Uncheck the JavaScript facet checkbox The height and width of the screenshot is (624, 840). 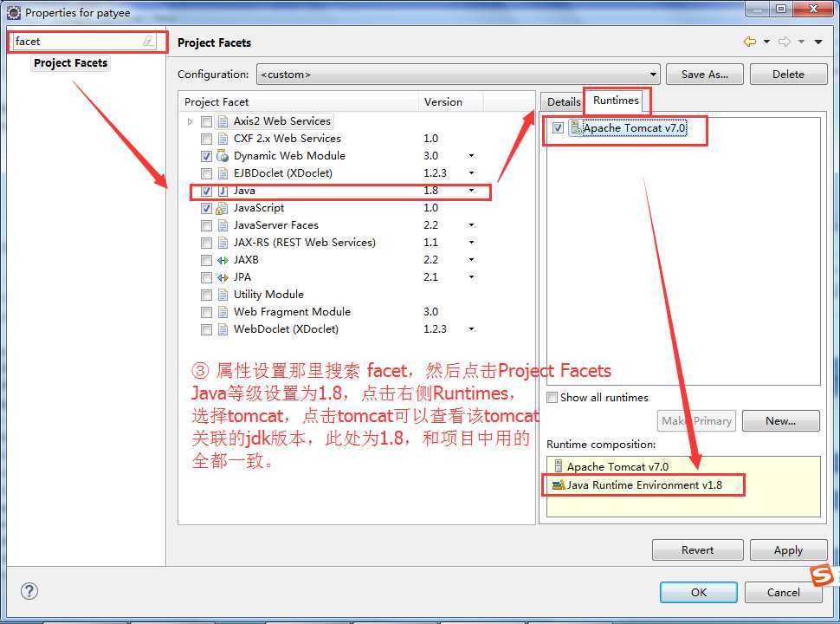coord(206,208)
